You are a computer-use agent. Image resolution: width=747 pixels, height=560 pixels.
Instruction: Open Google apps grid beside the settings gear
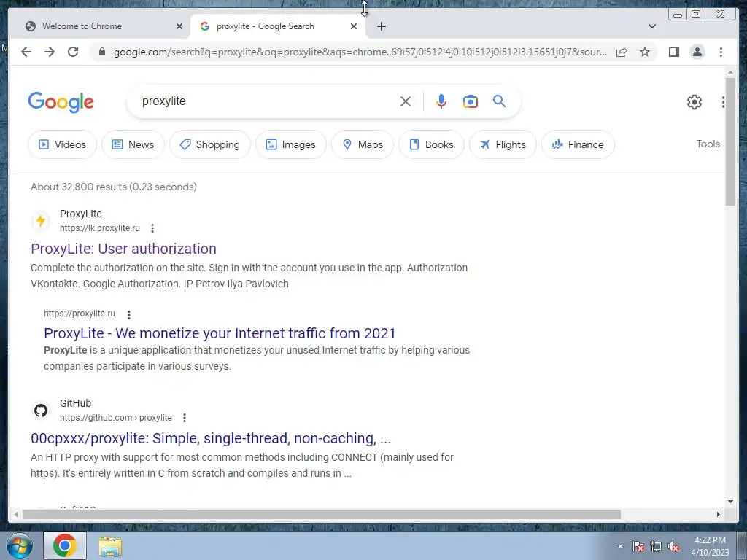pos(723,102)
